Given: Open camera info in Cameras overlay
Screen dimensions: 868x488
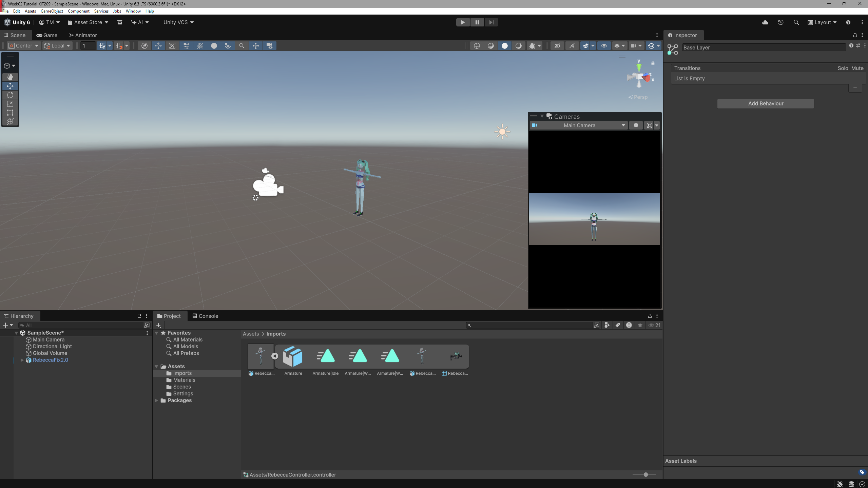Looking at the screenshot, I should pyautogui.click(x=636, y=125).
